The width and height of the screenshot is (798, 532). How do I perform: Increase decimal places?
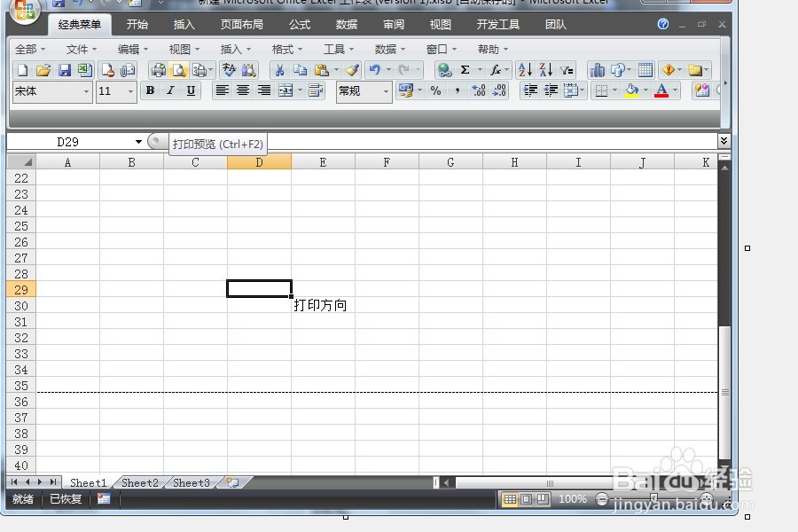coord(479,90)
